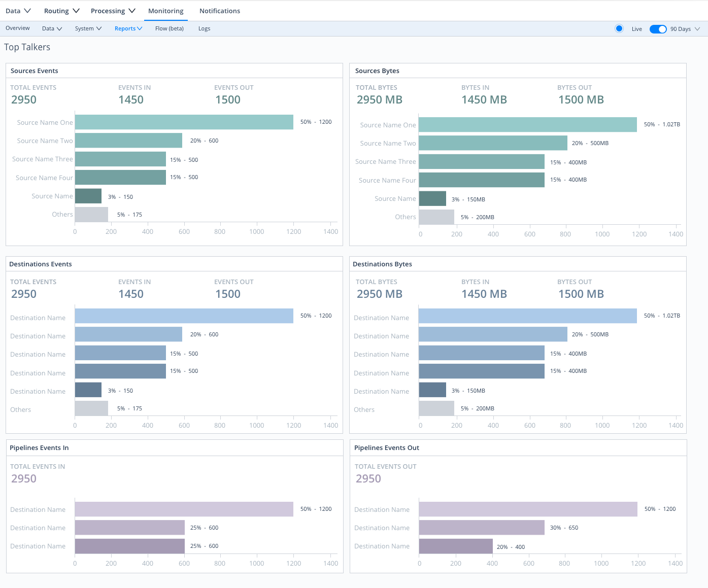Open the Processing dropdown
This screenshot has height=588, width=708.
[112, 10]
